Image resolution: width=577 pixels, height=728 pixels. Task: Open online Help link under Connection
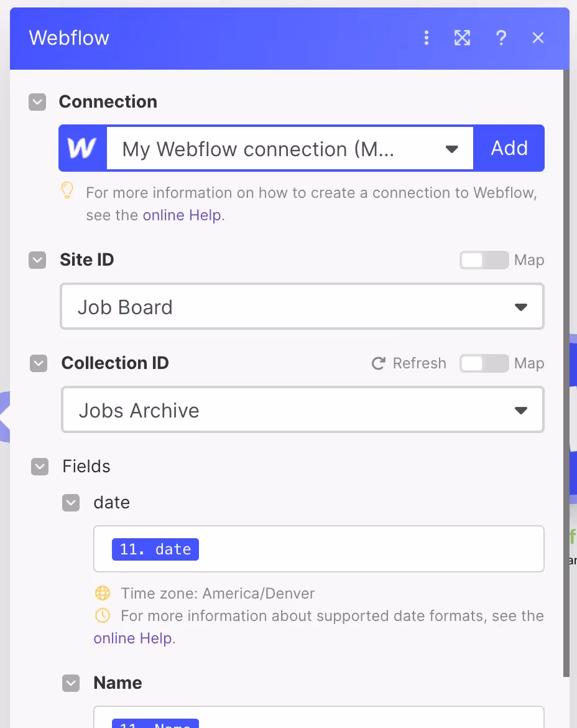coord(182,215)
